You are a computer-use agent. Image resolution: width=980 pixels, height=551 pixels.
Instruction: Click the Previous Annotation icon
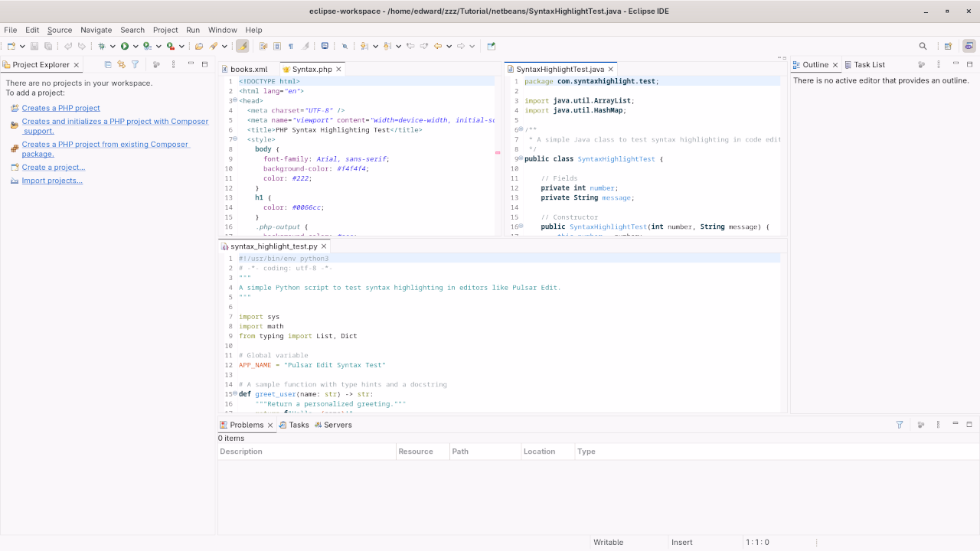point(387,46)
